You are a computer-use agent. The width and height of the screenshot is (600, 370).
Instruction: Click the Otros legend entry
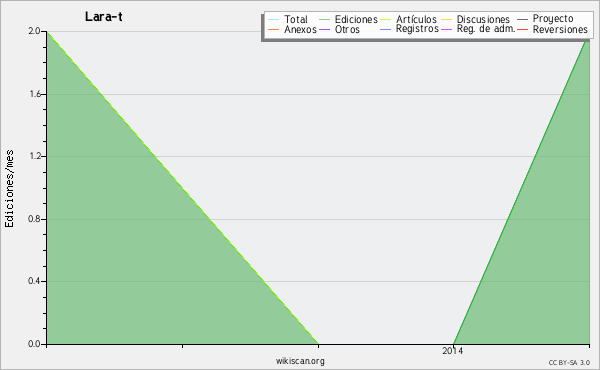347,29
